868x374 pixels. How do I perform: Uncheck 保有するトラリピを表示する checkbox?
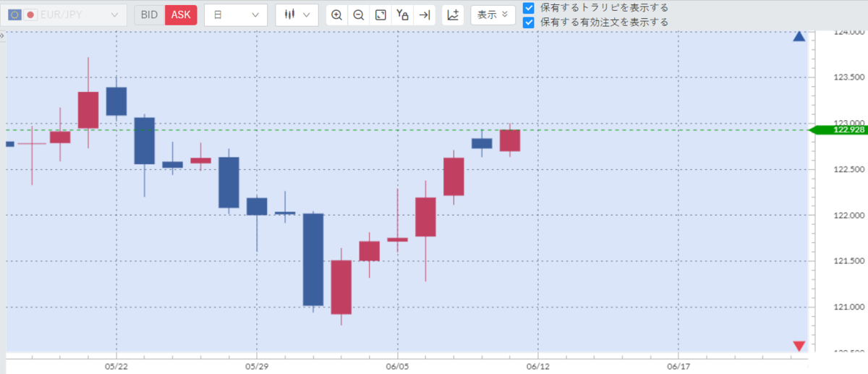529,7
